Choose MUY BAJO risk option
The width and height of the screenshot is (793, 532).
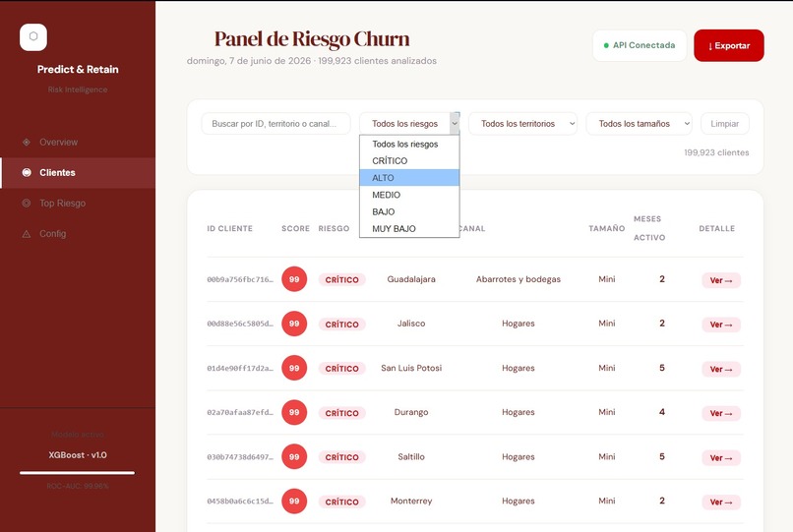pos(409,228)
